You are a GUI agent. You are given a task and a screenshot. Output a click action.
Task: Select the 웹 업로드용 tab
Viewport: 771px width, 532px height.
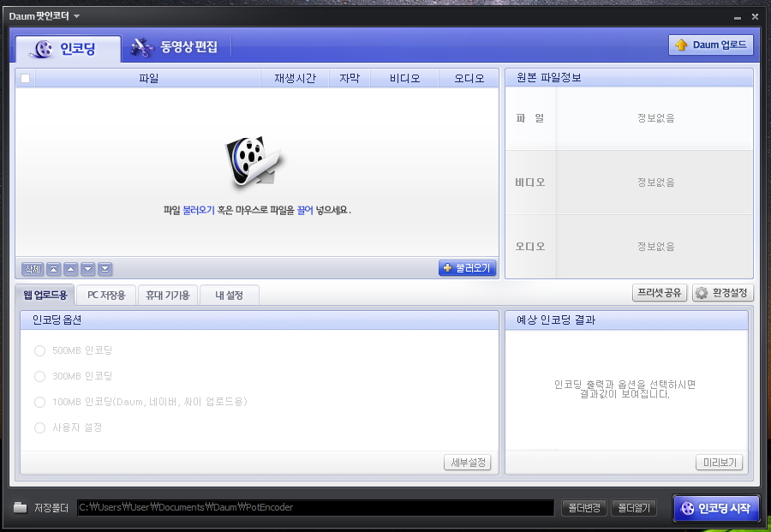point(45,295)
